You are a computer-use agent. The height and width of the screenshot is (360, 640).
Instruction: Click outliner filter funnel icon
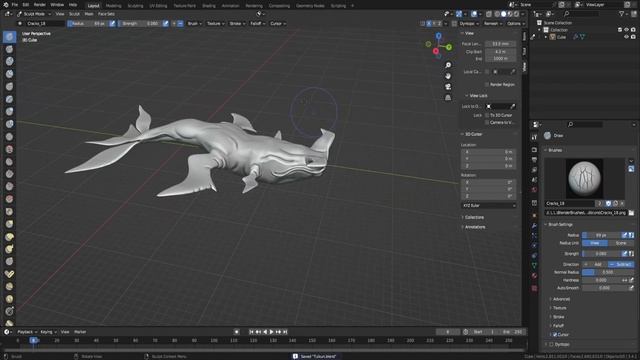tap(622, 14)
